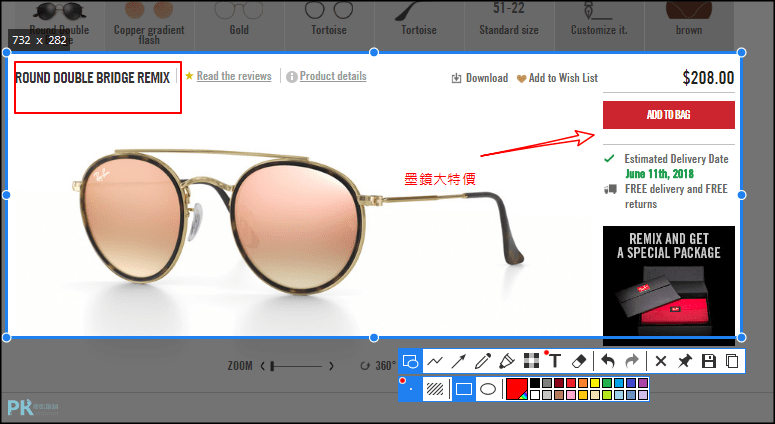Click the June 11th, 2018 delivery date
Screen dimensions: 775x424
[659, 174]
